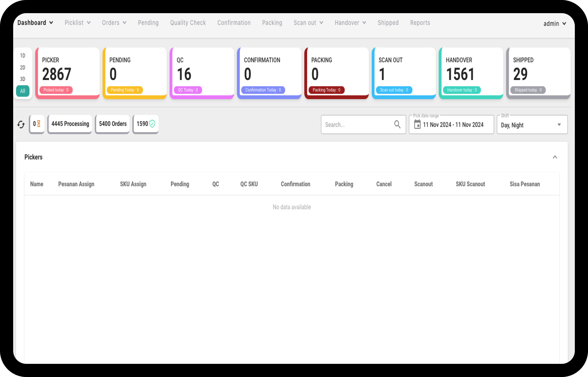Sort by Sisa Pesanan column header
This screenshot has height=377, width=588.
tap(525, 184)
